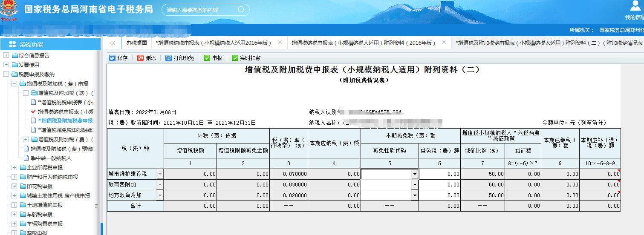644x235 pixels.
Task: Click the 删除 delete toolbar button
Action: point(147,58)
